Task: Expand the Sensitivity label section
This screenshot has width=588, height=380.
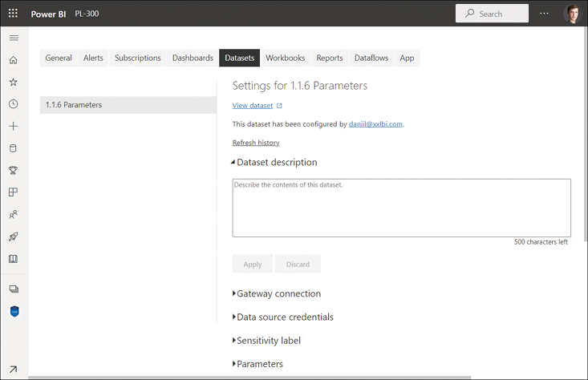Action: pyautogui.click(x=266, y=341)
